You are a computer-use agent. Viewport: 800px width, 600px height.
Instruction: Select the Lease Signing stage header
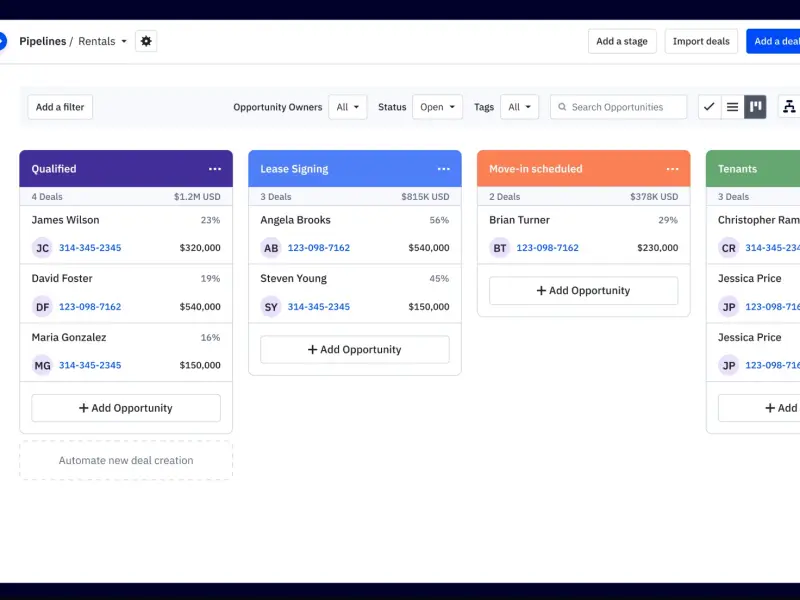pos(355,169)
